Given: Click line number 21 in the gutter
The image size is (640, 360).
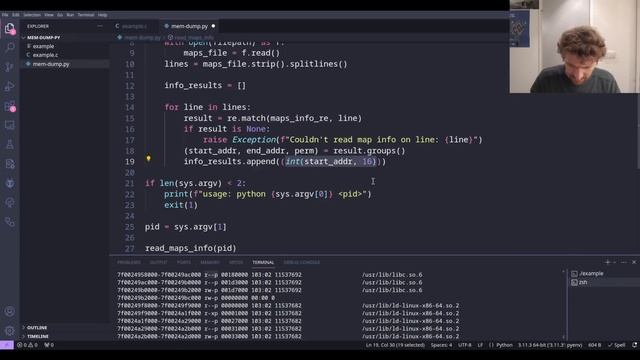Looking at the screenshot, I should [x=129, y=183].
